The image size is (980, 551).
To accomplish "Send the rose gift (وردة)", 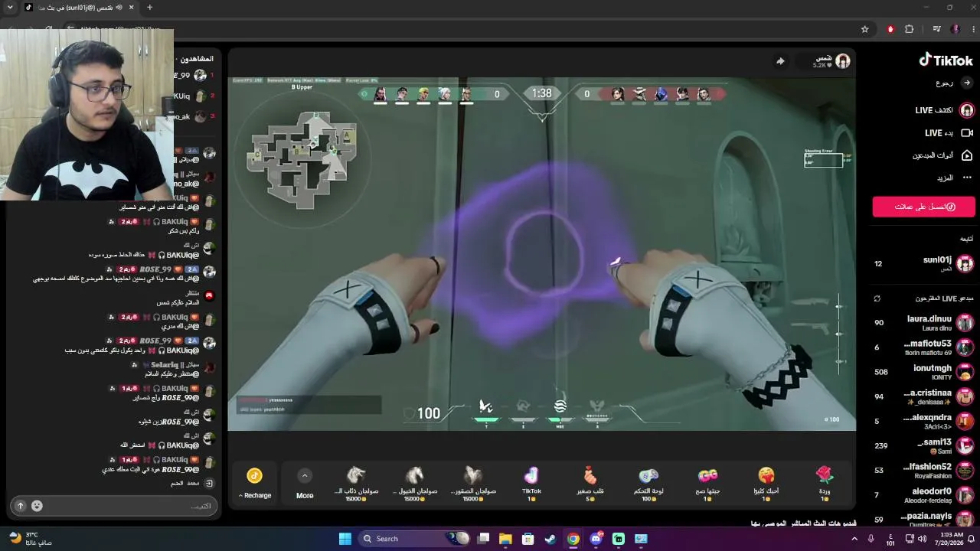I will [x=825, y=483].
